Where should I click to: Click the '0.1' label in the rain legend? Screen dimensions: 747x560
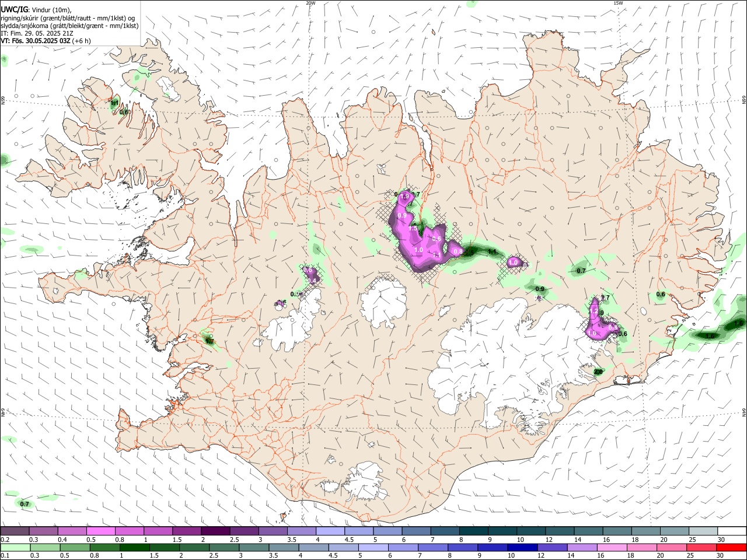[5, 555]
